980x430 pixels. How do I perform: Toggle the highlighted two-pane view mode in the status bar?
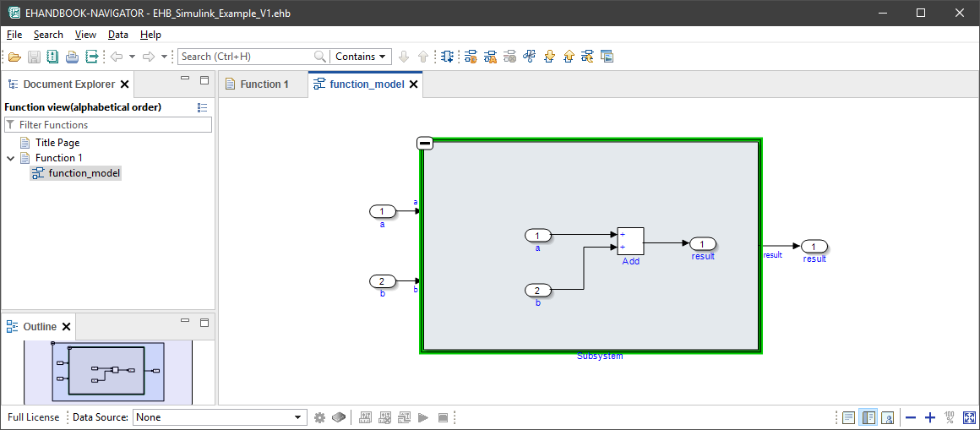coord(868,417)
